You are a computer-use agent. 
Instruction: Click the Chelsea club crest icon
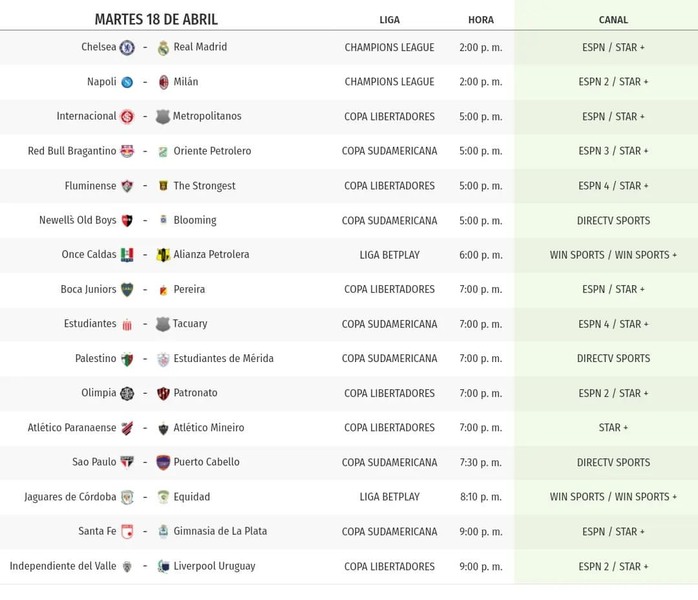[x=127, y=48]
